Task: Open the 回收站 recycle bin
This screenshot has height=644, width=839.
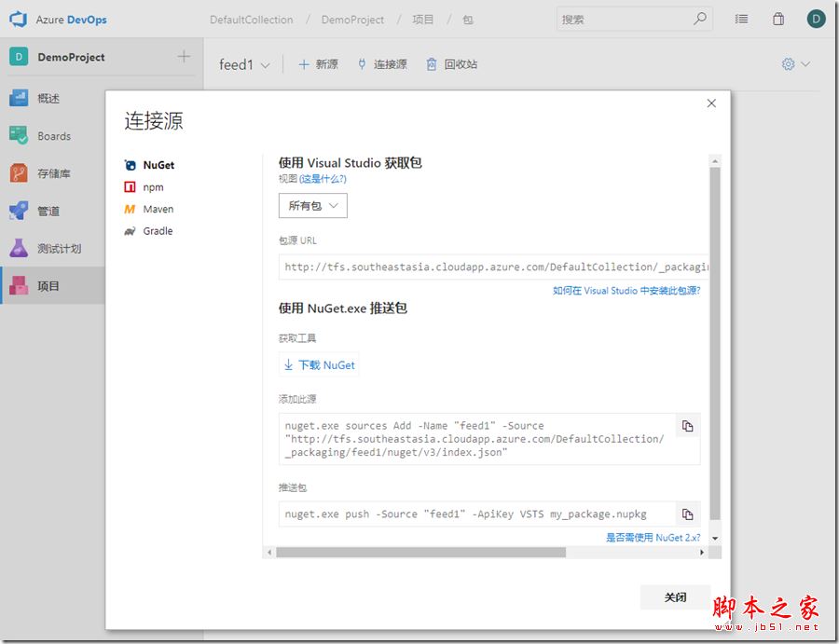Action: tap(451, 64)
